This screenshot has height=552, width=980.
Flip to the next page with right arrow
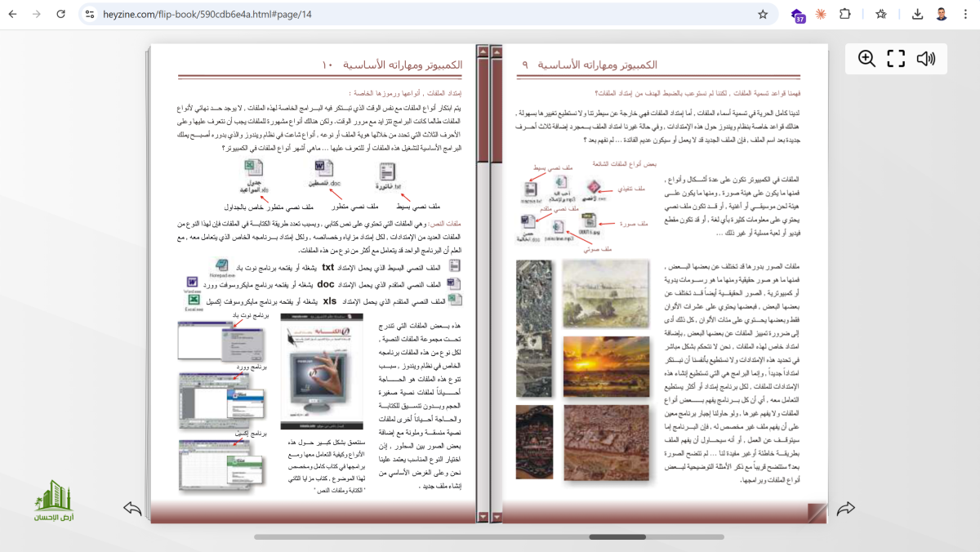[846, 509]
